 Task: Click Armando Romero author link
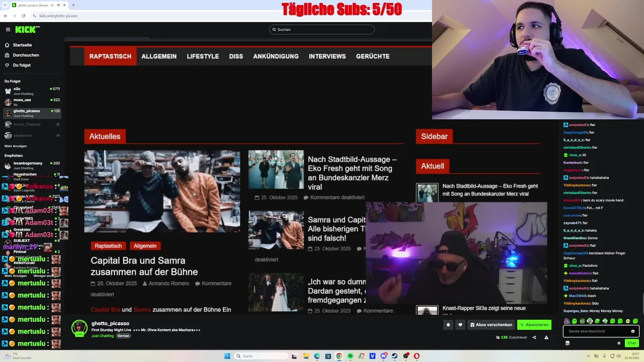(x=169, y=284)
